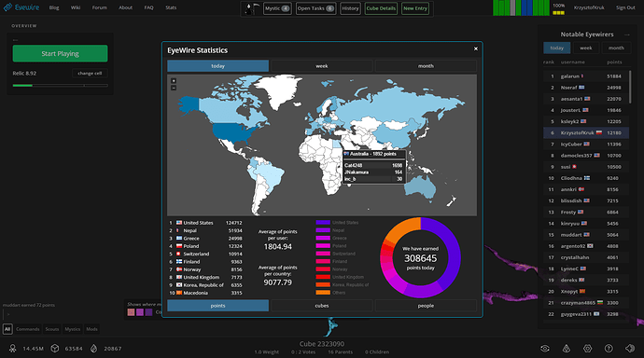
Task: Switch statistics to the month tab
Action: click(x=426, y=66)
